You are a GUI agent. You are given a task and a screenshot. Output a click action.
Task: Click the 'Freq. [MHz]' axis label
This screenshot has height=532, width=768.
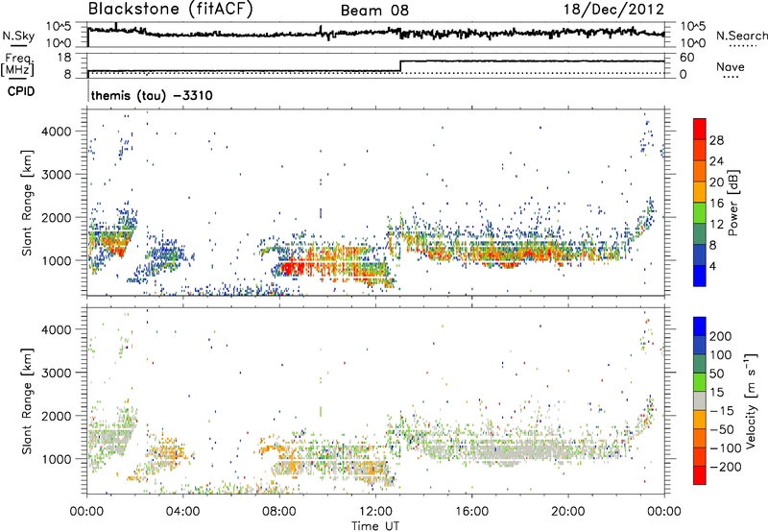click(x=17, y=64)
